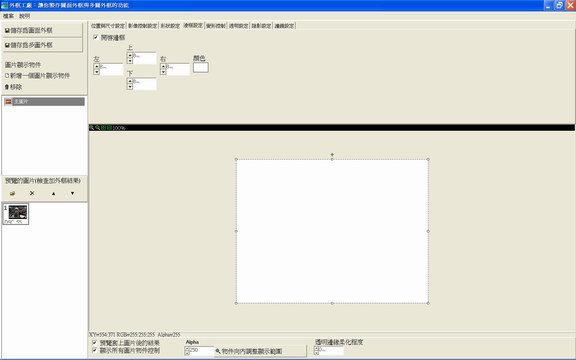Increase the 右 border spinner value
The image size is (576, 360).
(163, 66)
